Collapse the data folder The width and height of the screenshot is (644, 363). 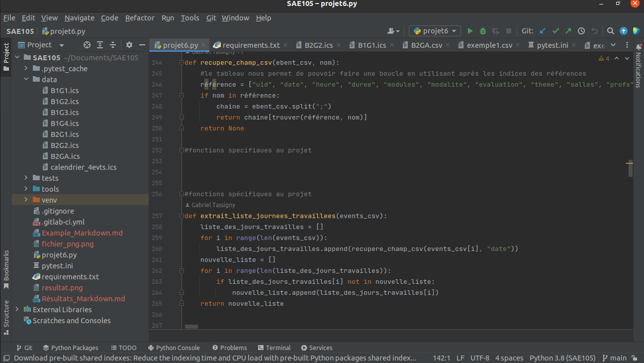(x=26, y=80)
